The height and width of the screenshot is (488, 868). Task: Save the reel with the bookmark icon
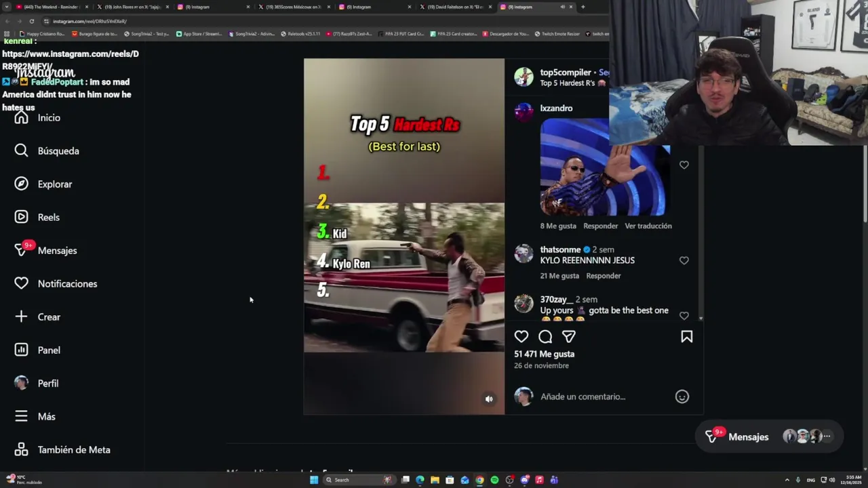pos(686,337)
